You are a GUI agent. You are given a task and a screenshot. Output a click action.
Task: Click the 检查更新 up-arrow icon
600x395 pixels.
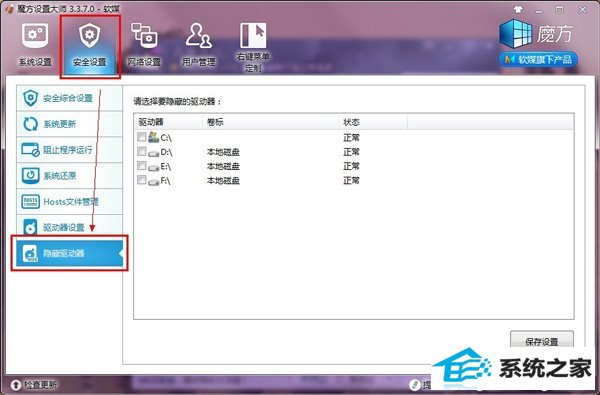click(x=16, y=384)
